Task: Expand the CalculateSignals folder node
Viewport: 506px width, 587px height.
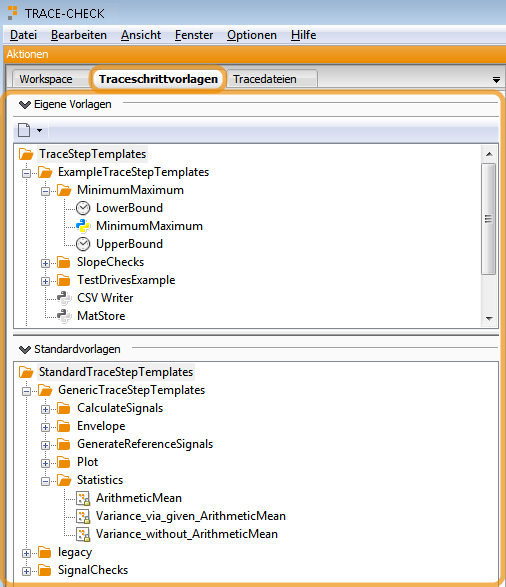Action: [45, 409]
